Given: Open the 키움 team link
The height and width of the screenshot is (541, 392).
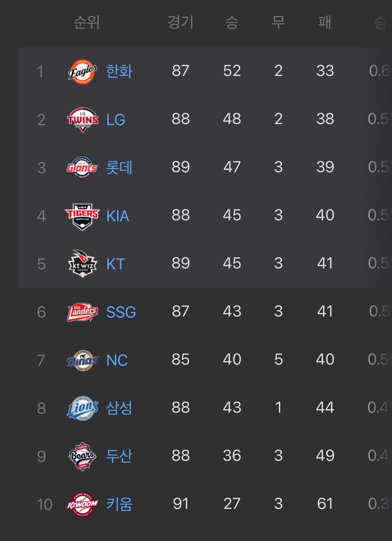Looking at the screenshot, I should click(119, 504).
